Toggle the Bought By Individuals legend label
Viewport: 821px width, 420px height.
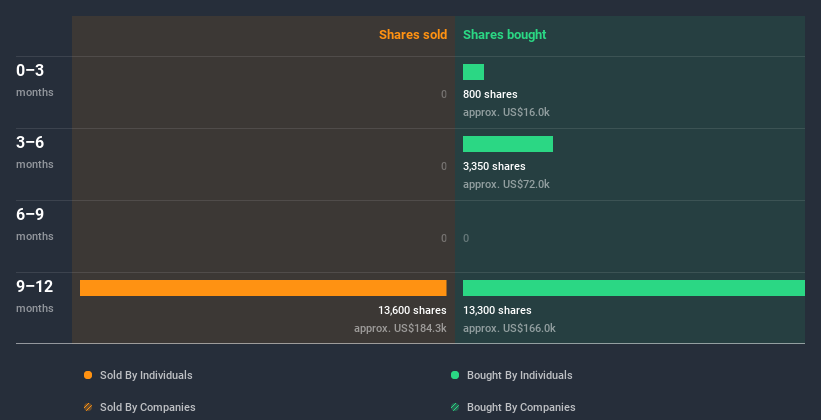pos(519,375)
